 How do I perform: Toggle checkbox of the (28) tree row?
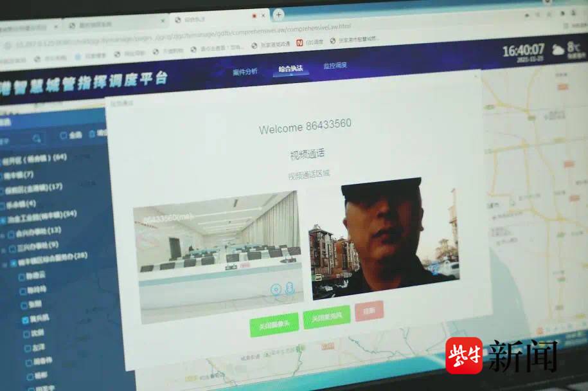coord(13,263)
